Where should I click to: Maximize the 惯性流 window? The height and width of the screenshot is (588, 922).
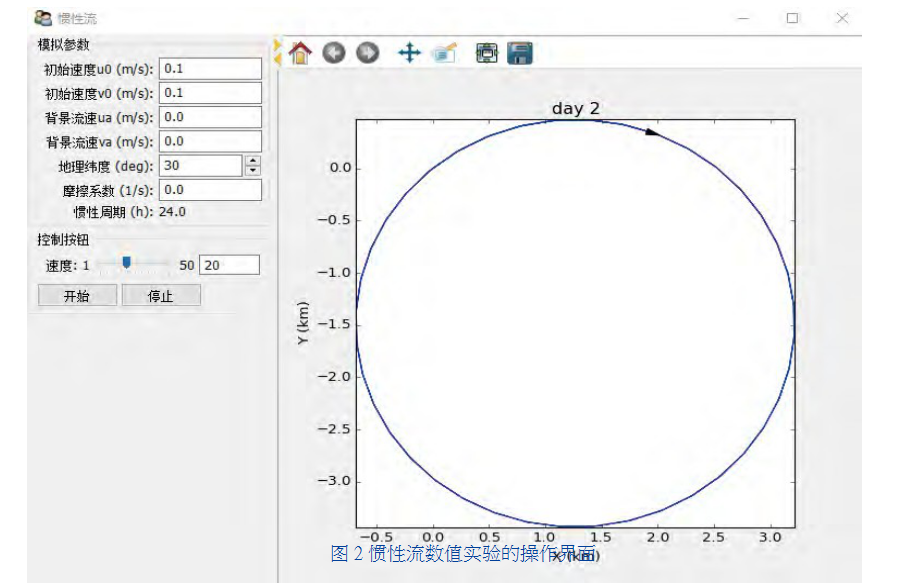[792, 18]
